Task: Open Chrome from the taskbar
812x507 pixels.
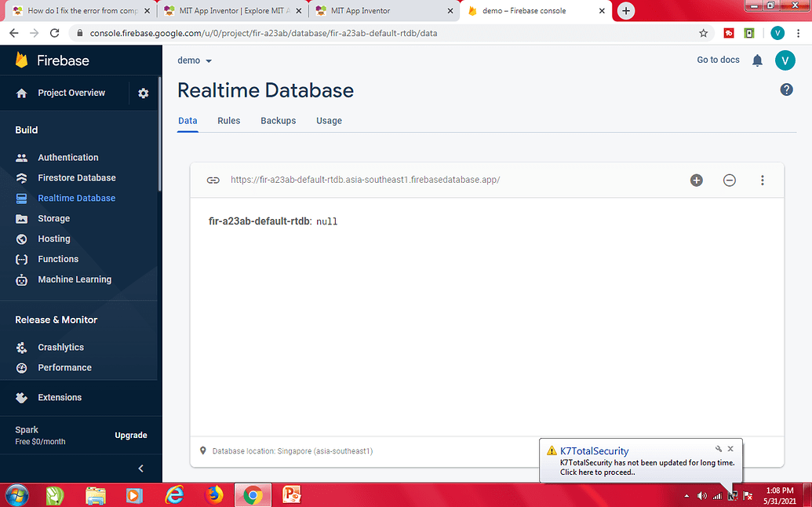Action: tap(252, 495)
